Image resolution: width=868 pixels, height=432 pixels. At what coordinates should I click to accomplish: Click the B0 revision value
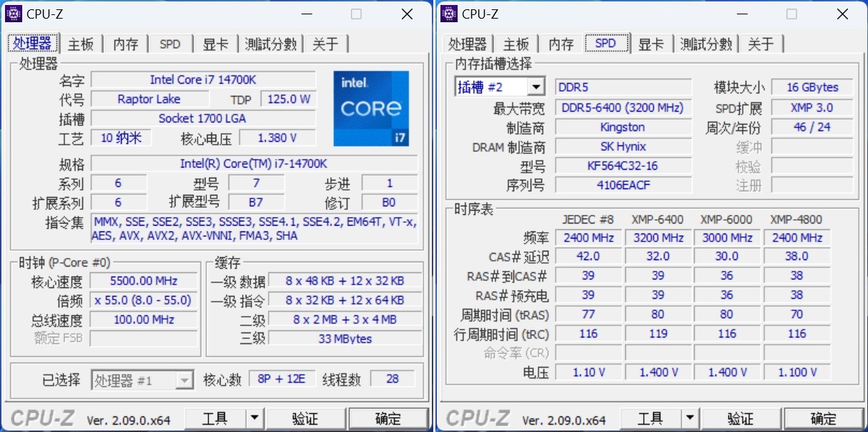389,202
